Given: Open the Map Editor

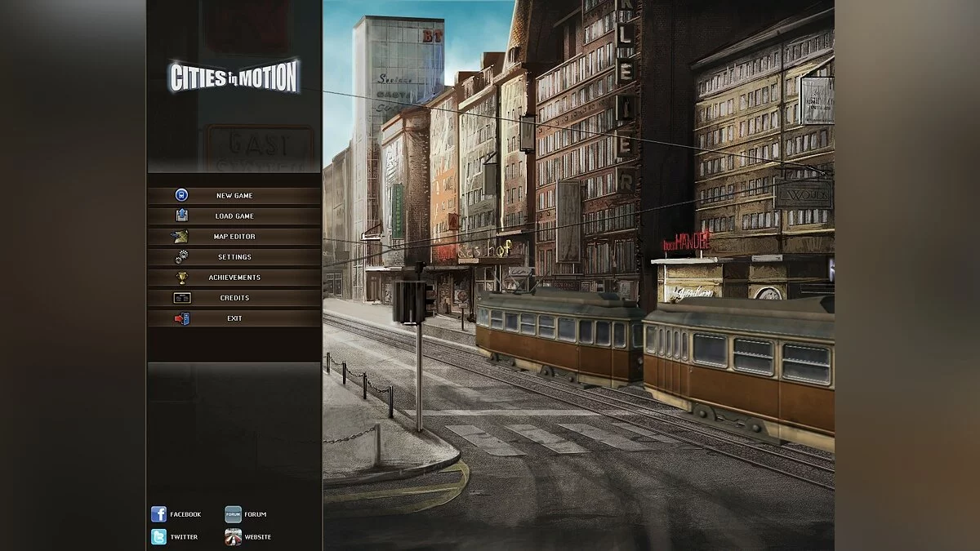Looking at the screenshot, I should pos(234,236).
